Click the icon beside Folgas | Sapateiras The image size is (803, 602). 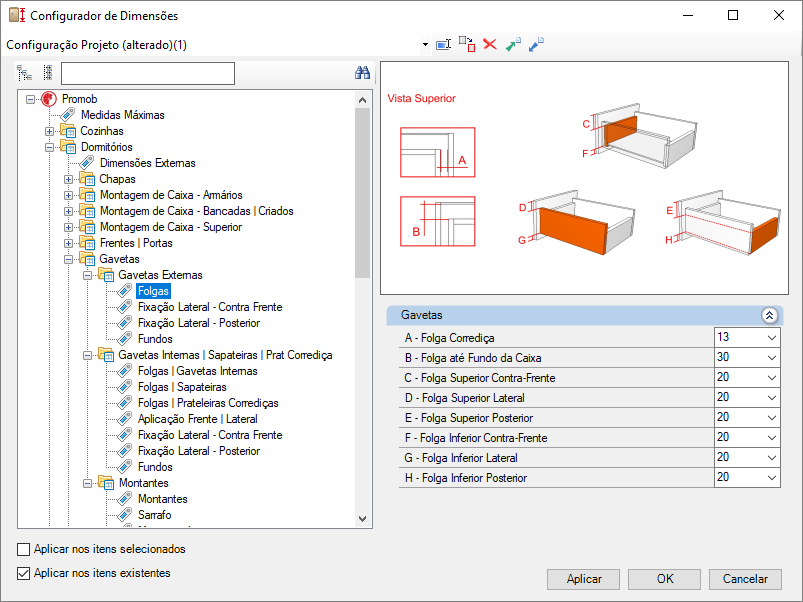(x=124, y=387)
